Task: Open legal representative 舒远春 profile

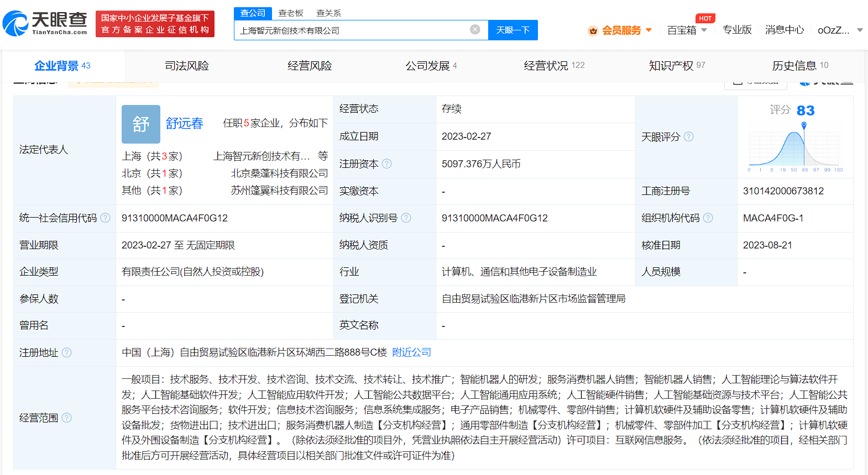Action: (185, 123)
